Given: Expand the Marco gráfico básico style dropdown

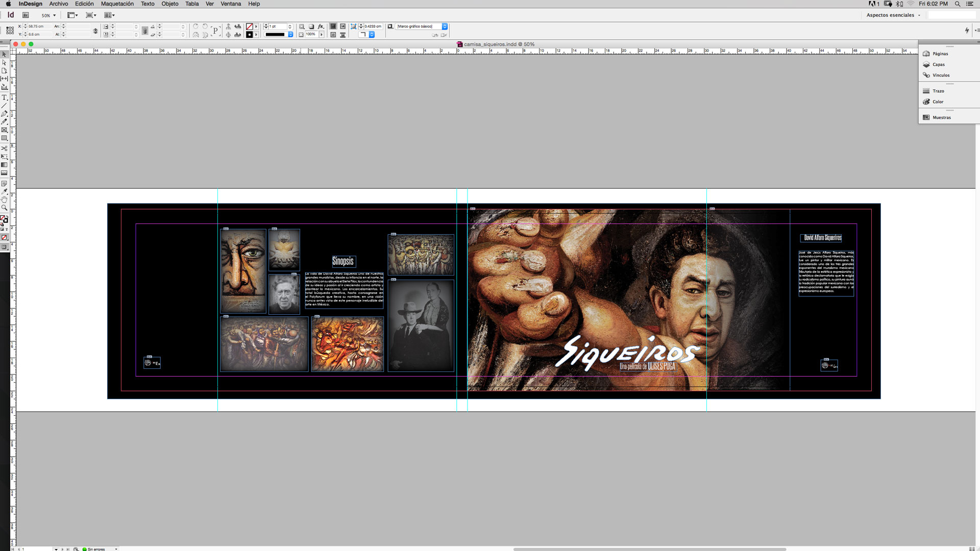Looking at the screenshot, I should coord(445,27).
